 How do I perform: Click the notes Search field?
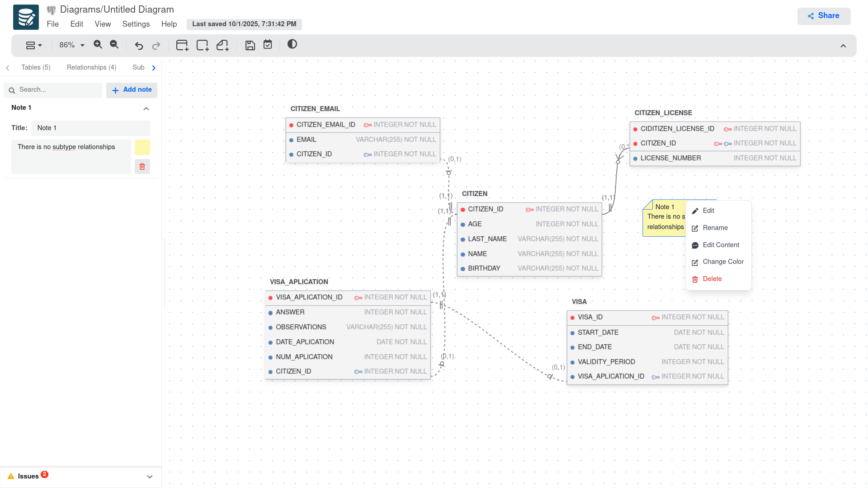[x=59, y=90]
